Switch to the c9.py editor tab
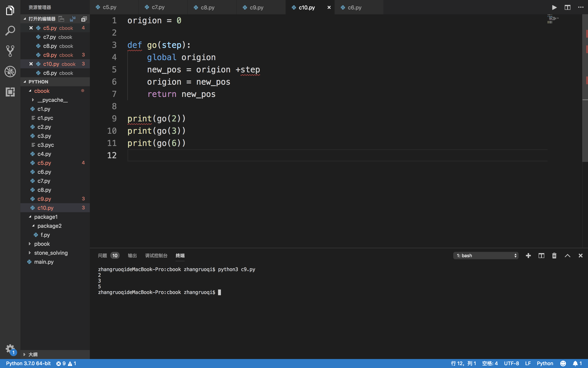 pyautogui.click(x=261, y=7)
